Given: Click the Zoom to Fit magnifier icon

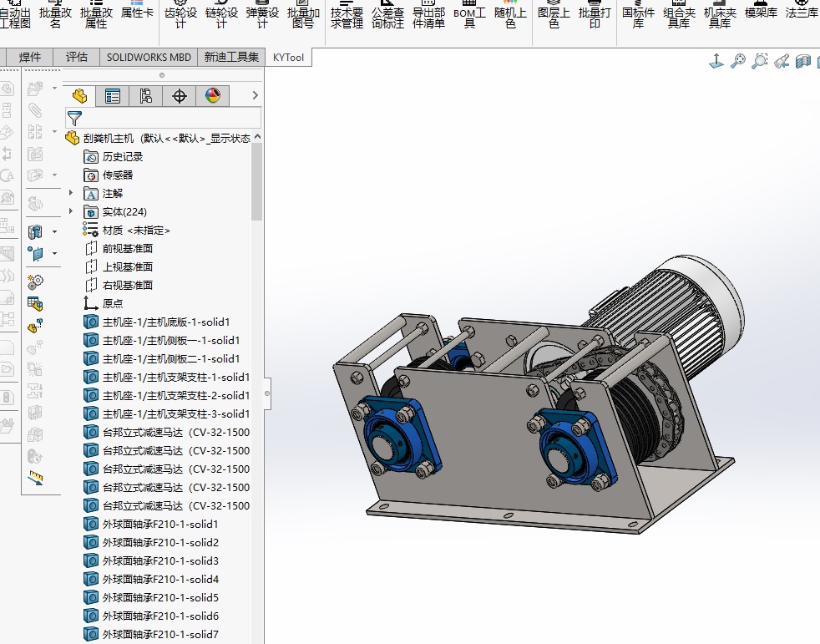Looking at the screenshot, I should point(738,61).
